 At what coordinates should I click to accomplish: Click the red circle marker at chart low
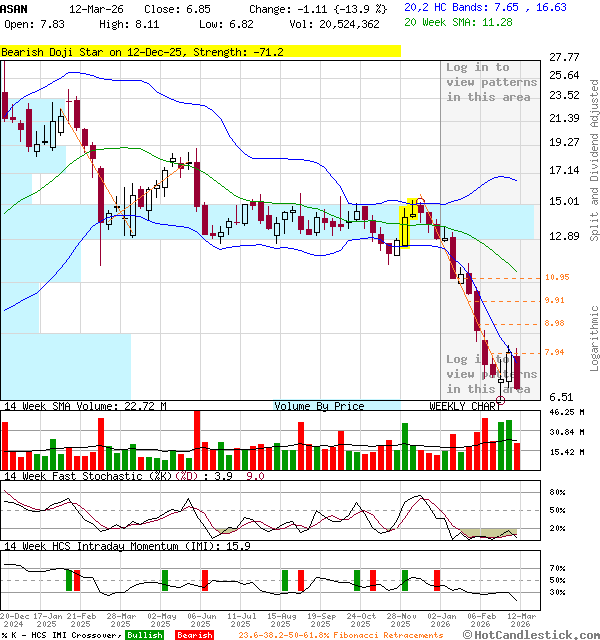[x=500, y=400]
